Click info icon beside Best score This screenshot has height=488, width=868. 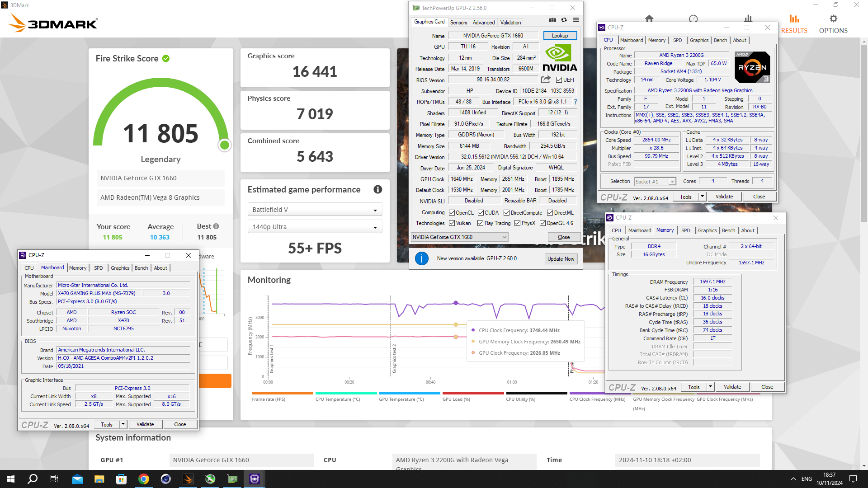click(216, 226)
